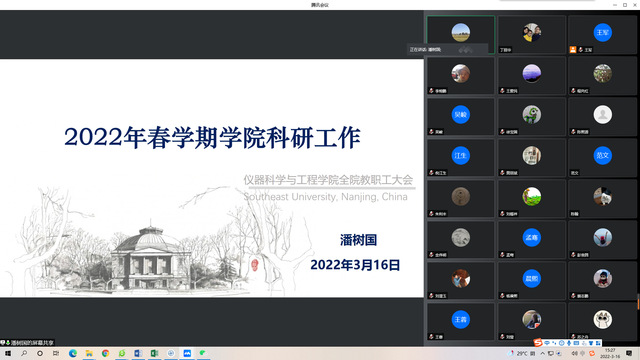Open the Windows Start menu
The height and width of the screenshot is (360, 640).
(8, 353)
